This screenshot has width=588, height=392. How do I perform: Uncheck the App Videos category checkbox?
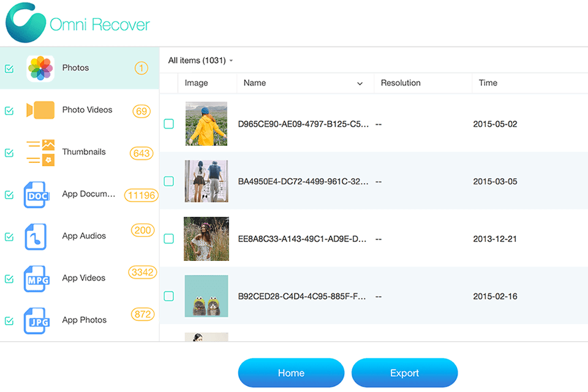tap(9, 279)
